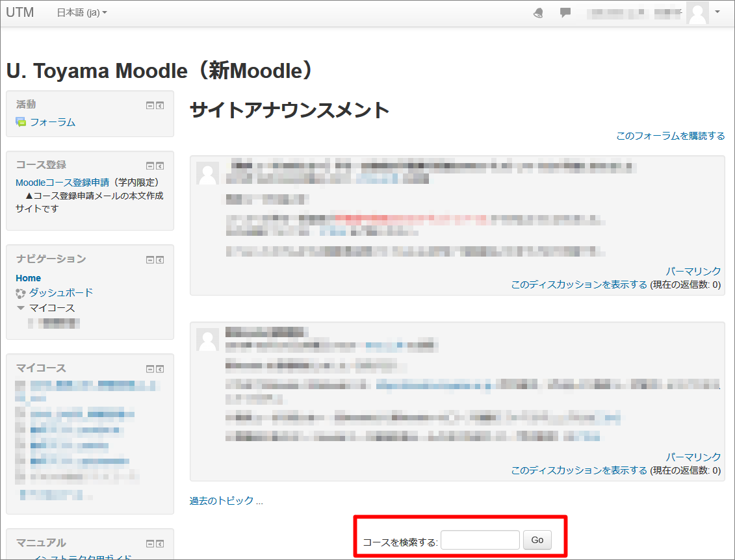Click the マイコース tree label in navigation

click(52, 308)
